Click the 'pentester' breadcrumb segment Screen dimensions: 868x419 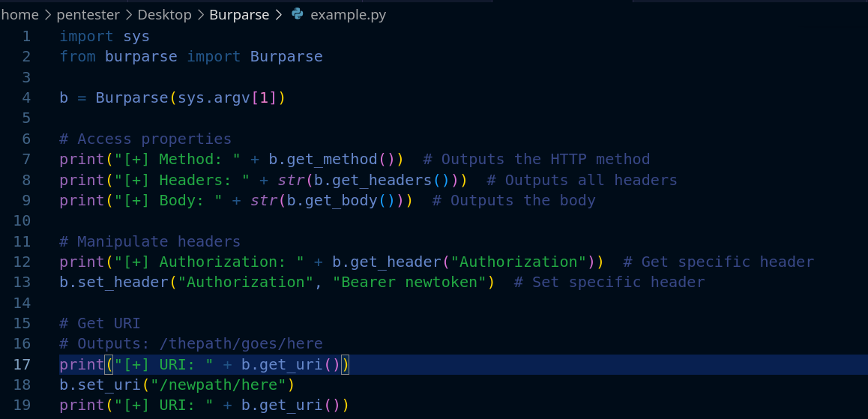88,15
